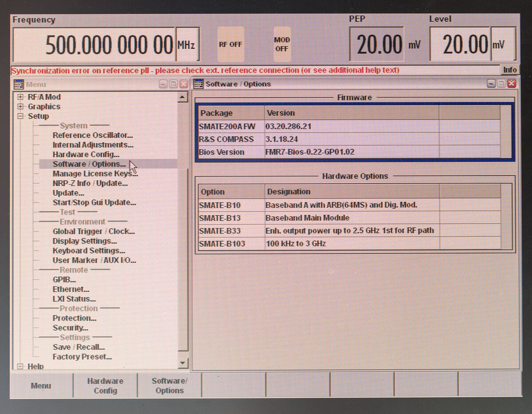
Task: Click the Bios Version cell
Action: pyautogui.click(x=231, y=152)
